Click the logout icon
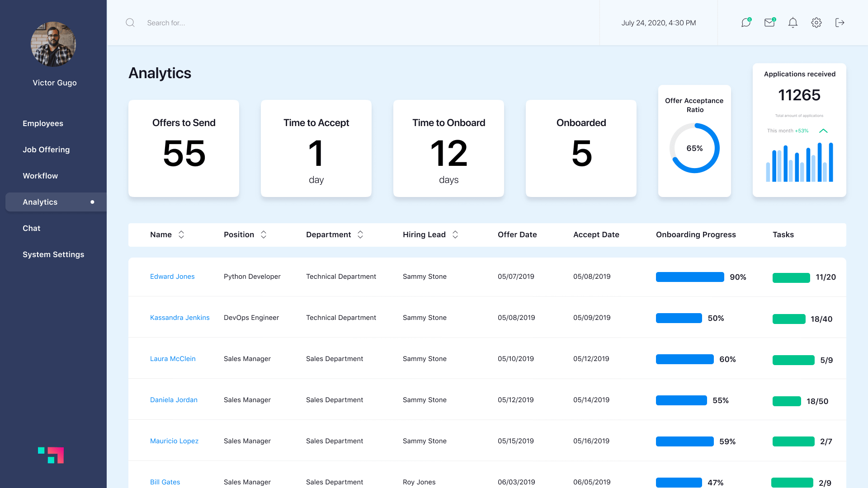The height and width of the screenshot is (488, 868). click(x=840, y=23)
